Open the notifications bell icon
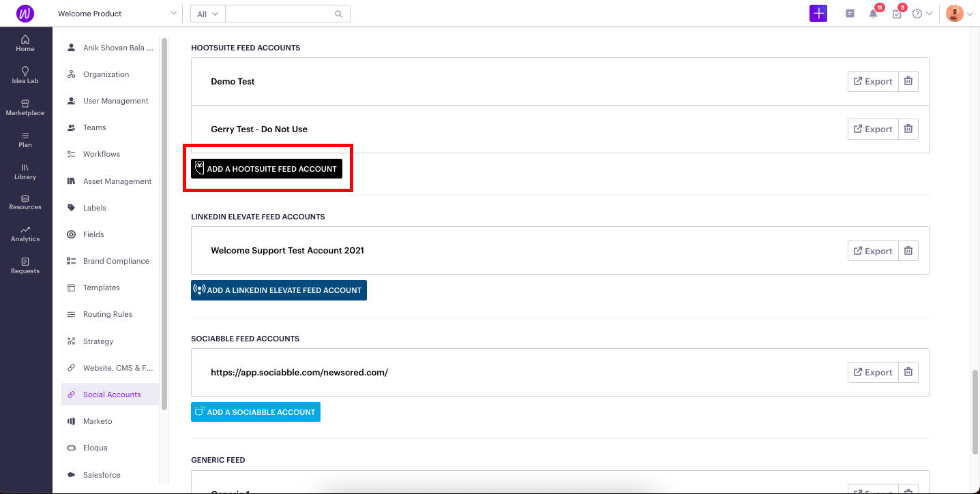The width and height of the screenshot is (980, 494). pyautogui.click(x=873, y=14)
